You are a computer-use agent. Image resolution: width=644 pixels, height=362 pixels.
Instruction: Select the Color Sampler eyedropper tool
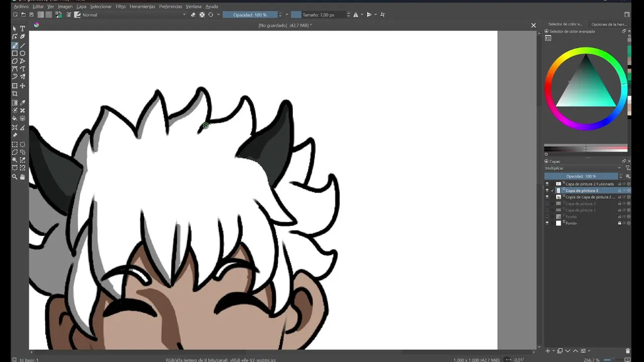pos(23,103)
